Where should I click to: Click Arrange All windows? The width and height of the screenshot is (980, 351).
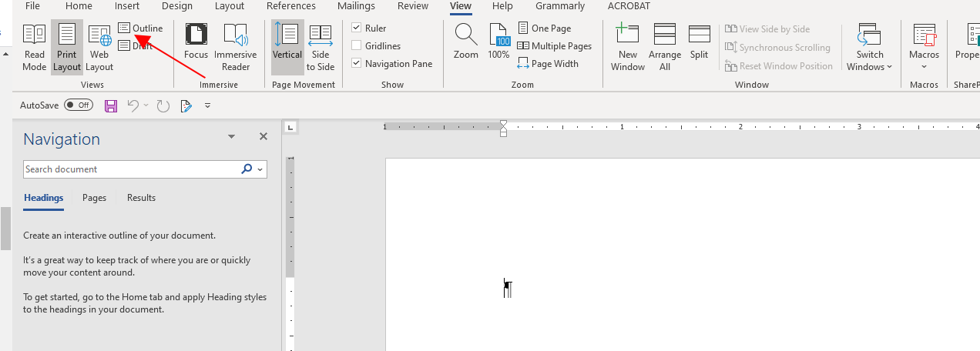point(665,47)
